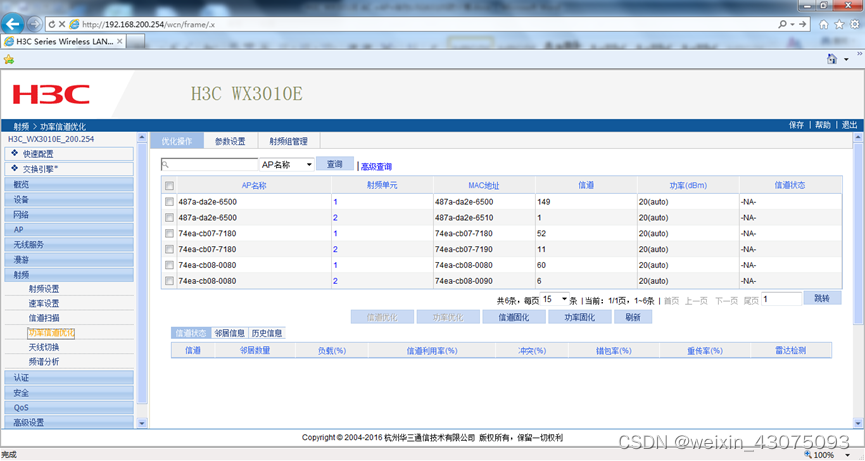Expand the AP menu section
The image size is (865, 461).
[x=69, y=229]
